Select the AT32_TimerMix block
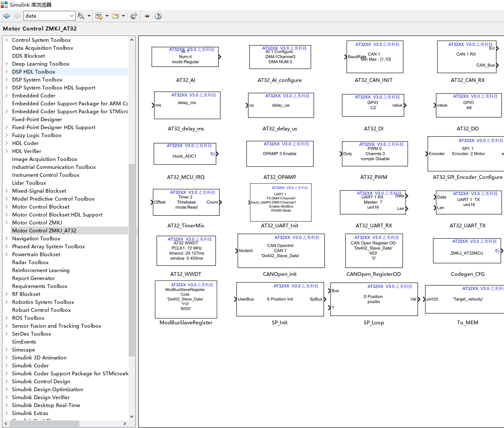504x428 pixels. tap(186, 202)
